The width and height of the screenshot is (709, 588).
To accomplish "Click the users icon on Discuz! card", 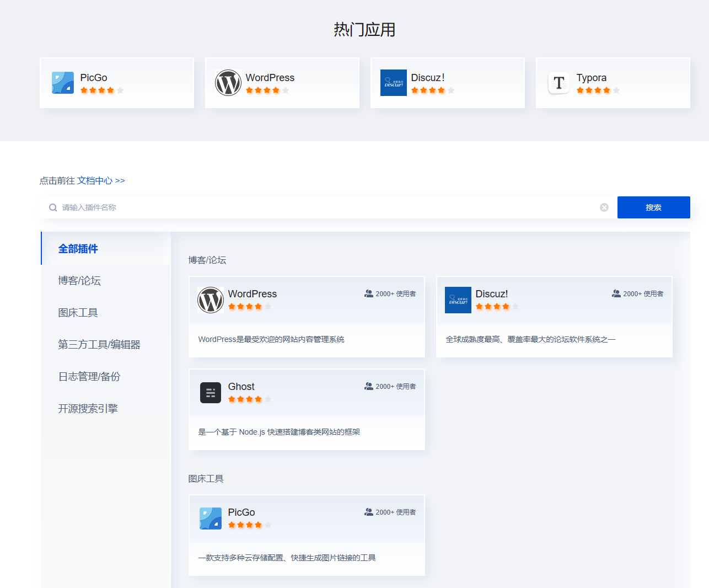I will [x=616, y=293].
